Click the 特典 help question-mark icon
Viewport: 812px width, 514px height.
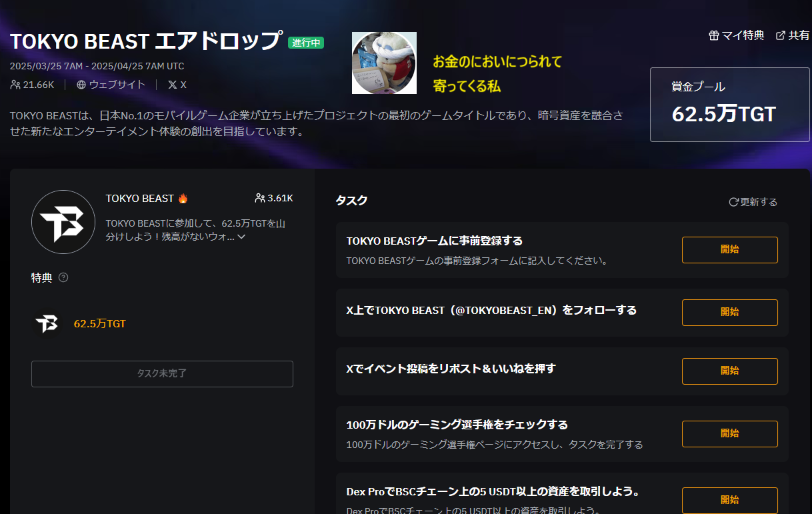pos(63,277)
